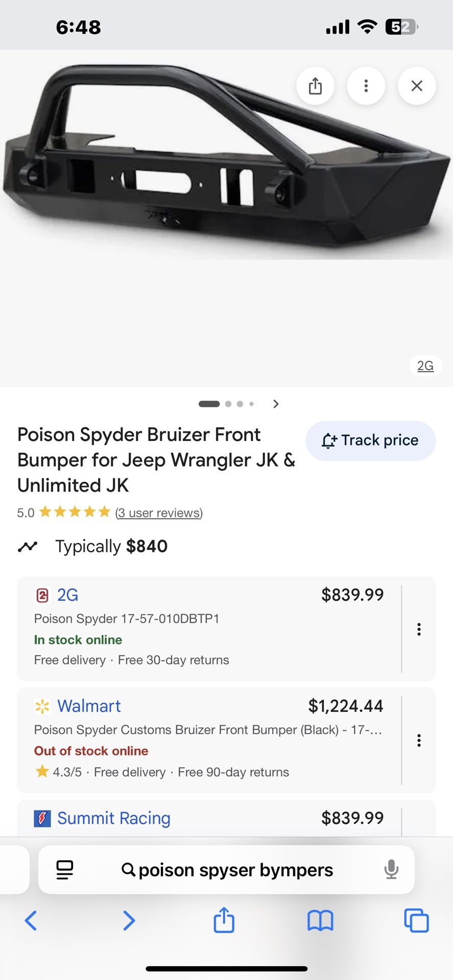Open more options for Walmart offer

(419, 740)
